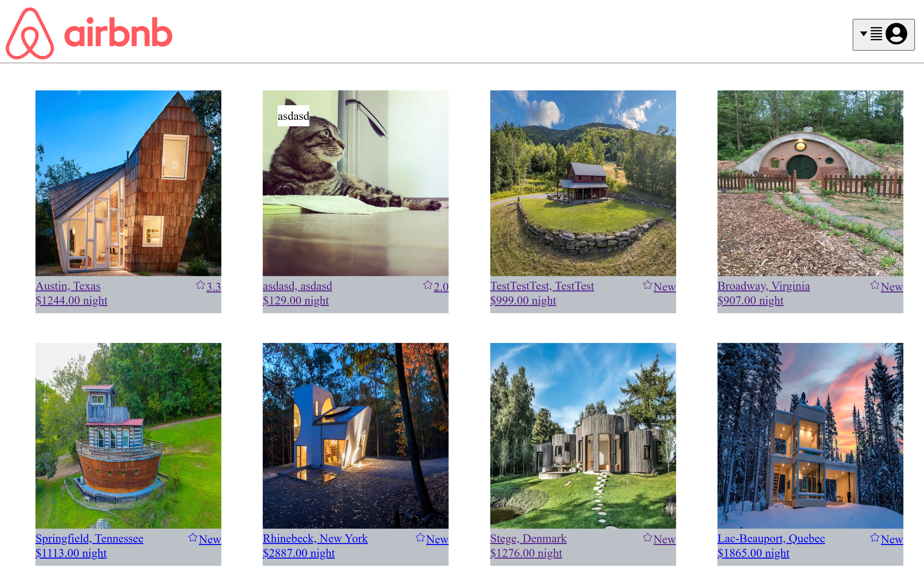Click the star icon next to 3.3 rating

[x=201, y=285]
